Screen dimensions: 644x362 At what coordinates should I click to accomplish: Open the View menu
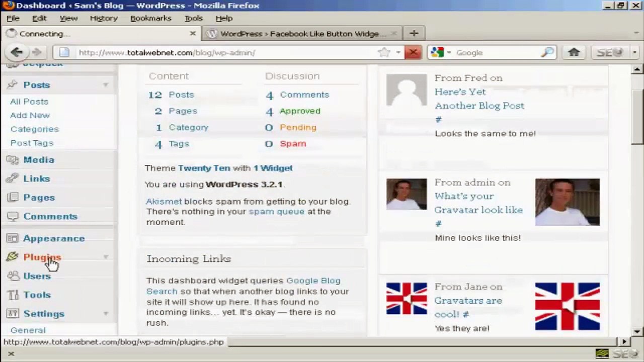click(x=68, y=18)
